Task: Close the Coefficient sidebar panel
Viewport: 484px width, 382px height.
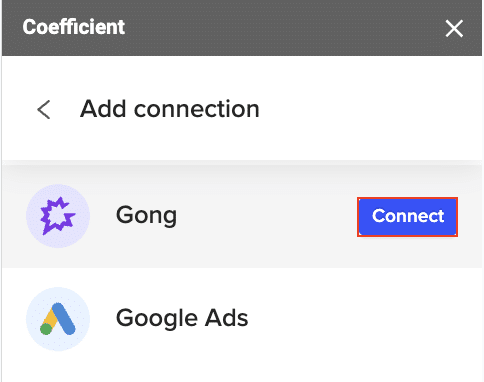Action: click(x=454, y=29)
